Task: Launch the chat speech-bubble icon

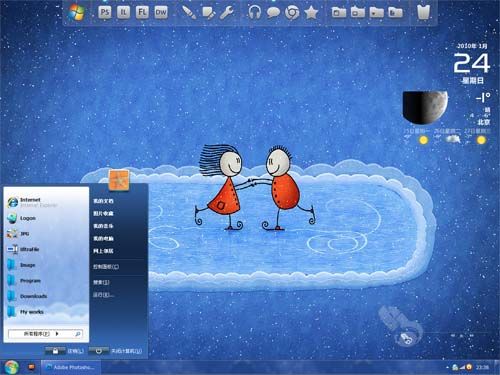Action: [x=273, y=13]
